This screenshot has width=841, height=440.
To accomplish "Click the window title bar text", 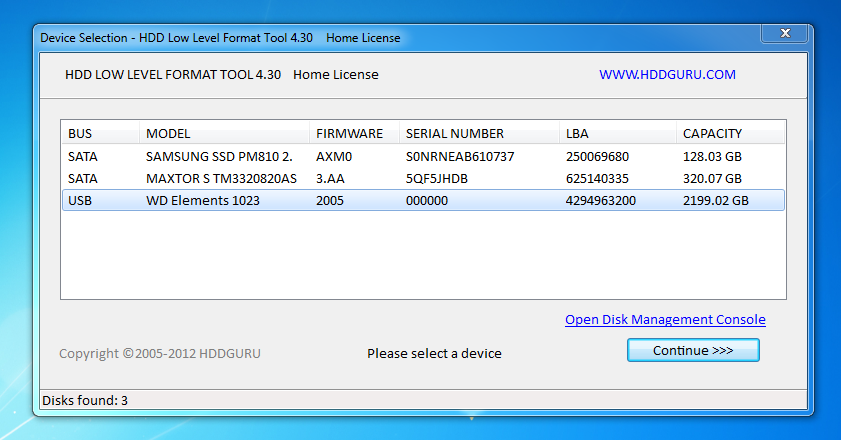I will click(220, 38).
